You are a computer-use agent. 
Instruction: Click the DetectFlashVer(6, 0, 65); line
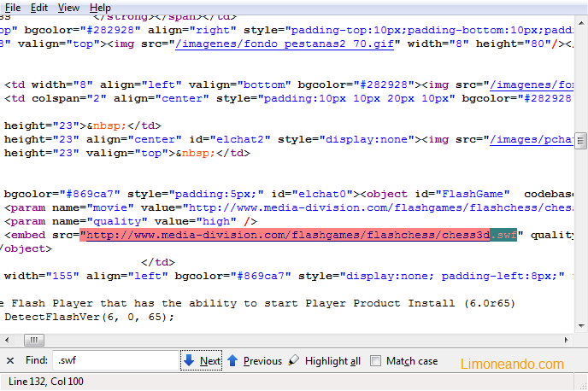click(x=89, y=317)
